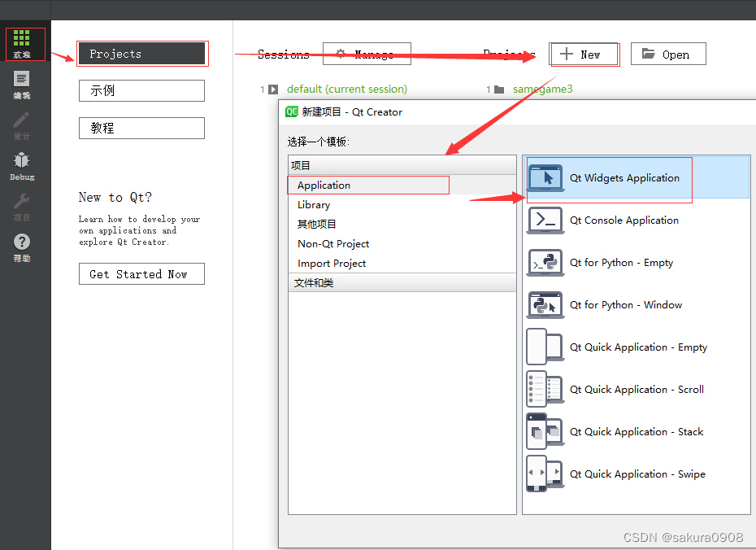Switch to Edit mode in sidebar

[x=22, y=79]
